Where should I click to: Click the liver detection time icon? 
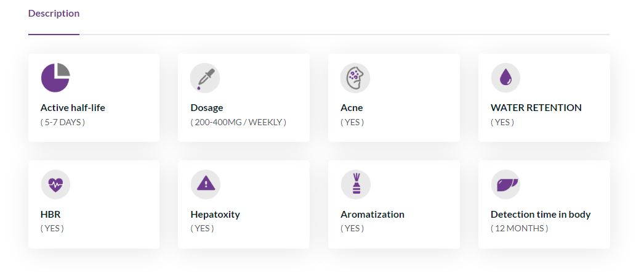pos(505,184)
